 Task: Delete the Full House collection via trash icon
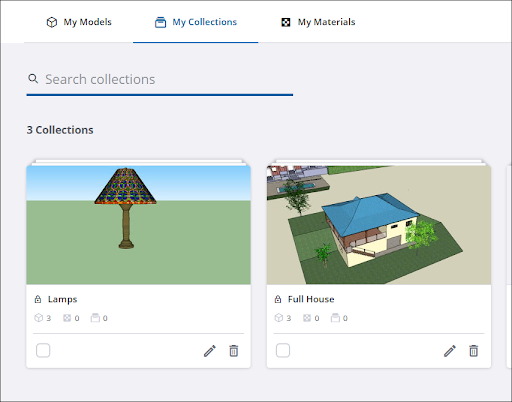tap(474, 351)
